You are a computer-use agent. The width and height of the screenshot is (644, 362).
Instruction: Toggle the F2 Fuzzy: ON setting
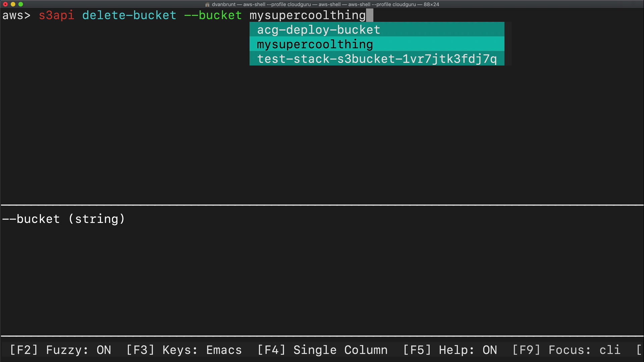60,350
